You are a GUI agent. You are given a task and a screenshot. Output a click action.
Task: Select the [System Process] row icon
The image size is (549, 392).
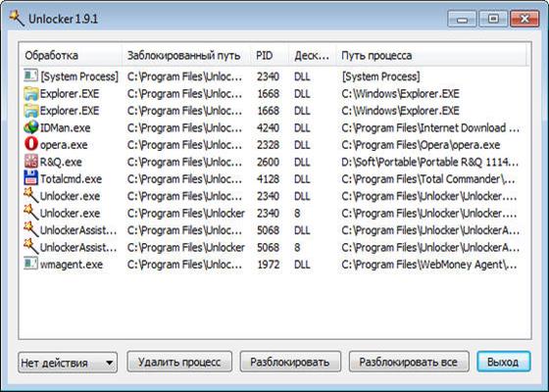click(30, 75)
